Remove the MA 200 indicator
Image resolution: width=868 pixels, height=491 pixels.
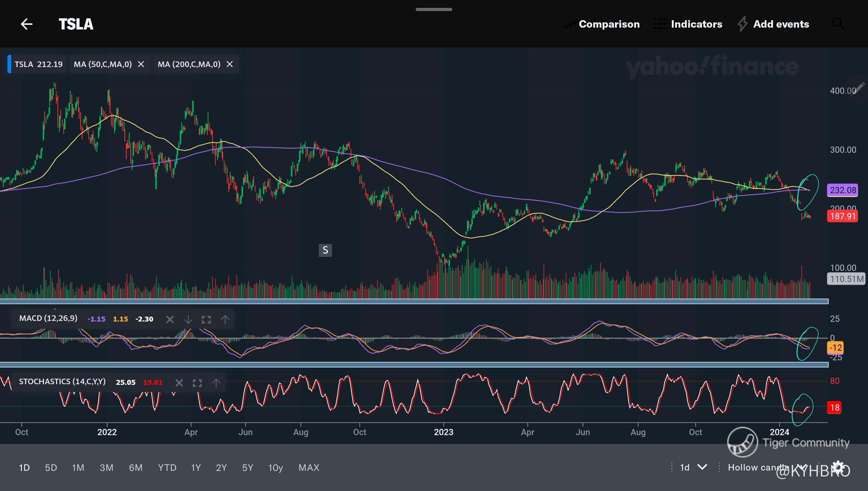coord(230,64)
